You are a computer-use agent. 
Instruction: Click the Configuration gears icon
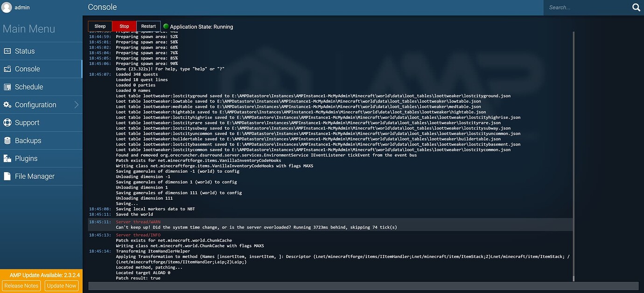click(x=7, y=105)
